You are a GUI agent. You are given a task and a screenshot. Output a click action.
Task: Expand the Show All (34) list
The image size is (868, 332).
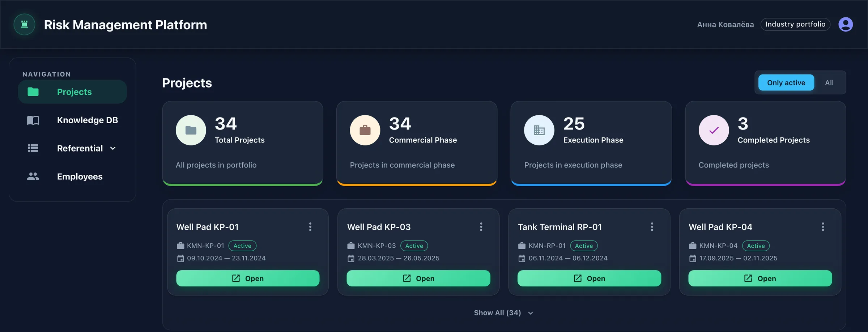pos(503,313)
